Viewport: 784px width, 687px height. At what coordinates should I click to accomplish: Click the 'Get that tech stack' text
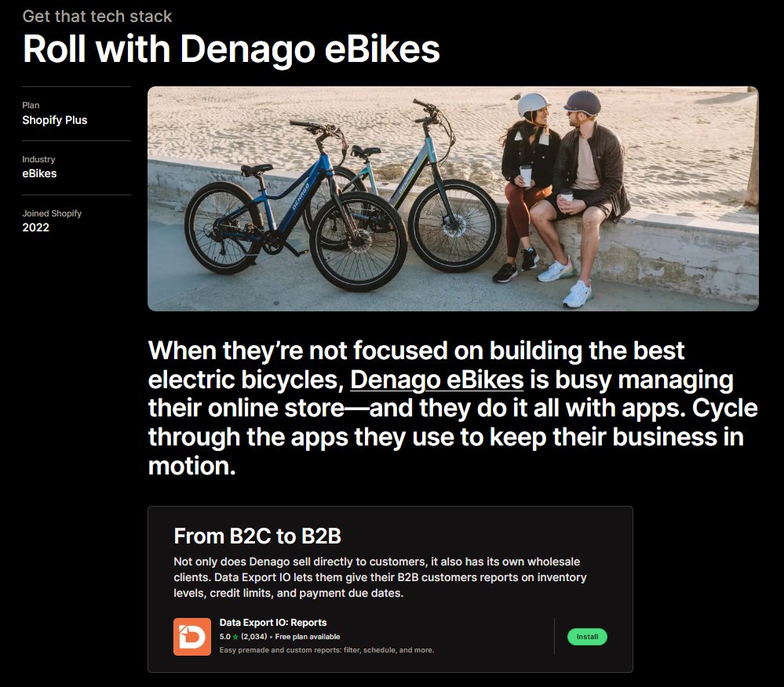click(x=97, y=16)
